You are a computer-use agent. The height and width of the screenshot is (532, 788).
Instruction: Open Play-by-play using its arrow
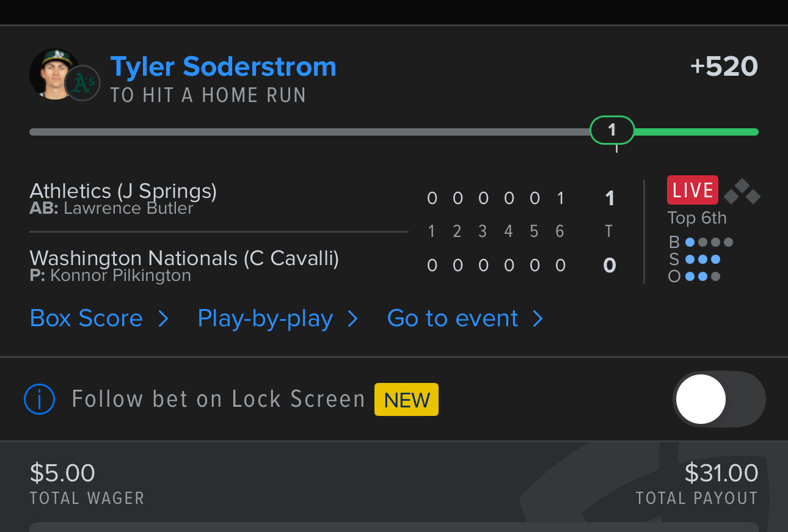[x=352, y=319]
